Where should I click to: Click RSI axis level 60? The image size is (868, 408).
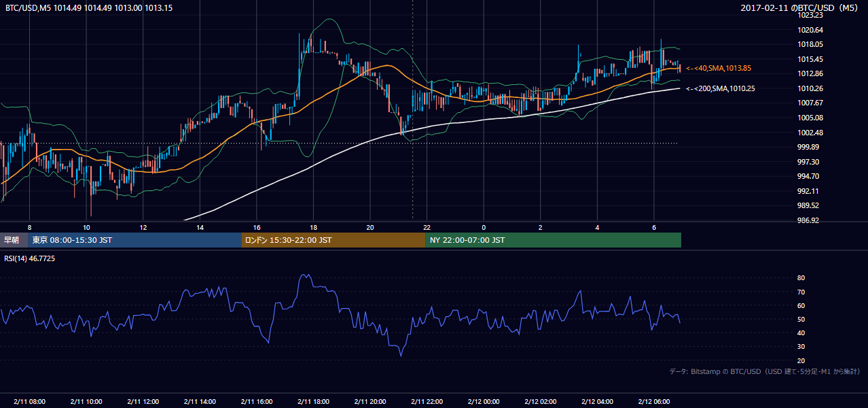[x=801, y=305]
